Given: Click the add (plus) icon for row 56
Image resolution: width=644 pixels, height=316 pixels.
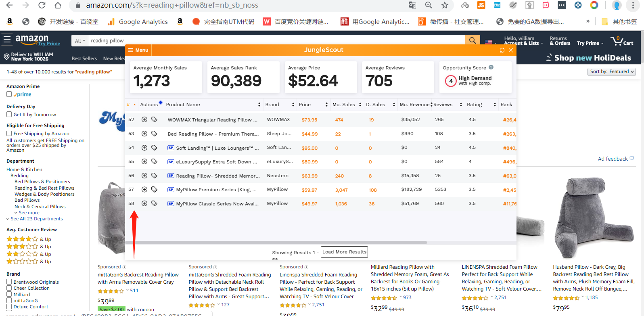Looking at the screenshot, I should 144,176.
